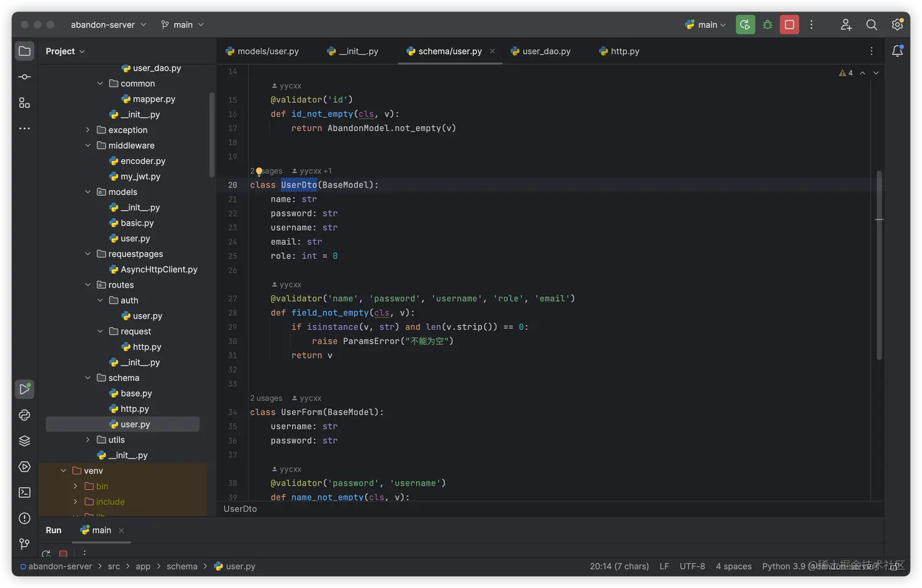This screenshot has width=922, height=588.
Task: Stop the running process with red square
Action: (789, 24)
